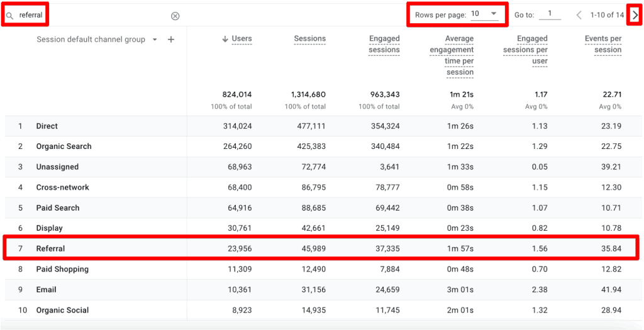Sort by the Users column header

[241, 38]
